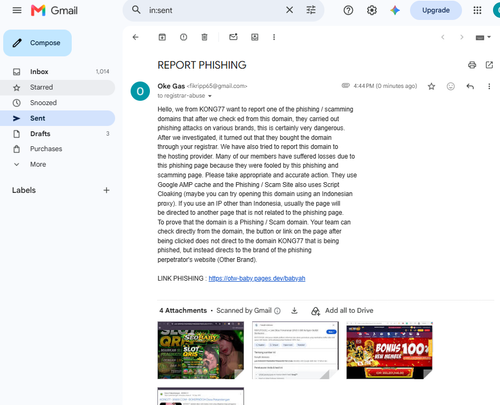500x405 pixels.
Task: Open the Drafts folder
Action: point(58,134)
